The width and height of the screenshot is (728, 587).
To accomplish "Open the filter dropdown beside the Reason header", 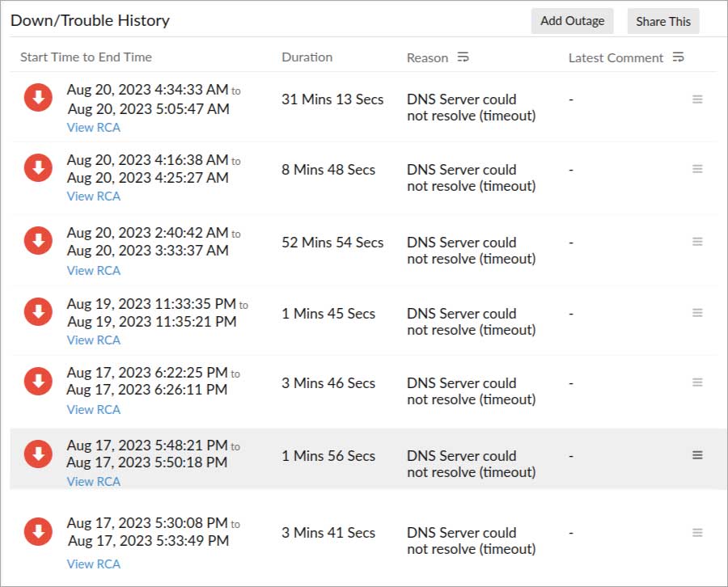I will point(462,57).
